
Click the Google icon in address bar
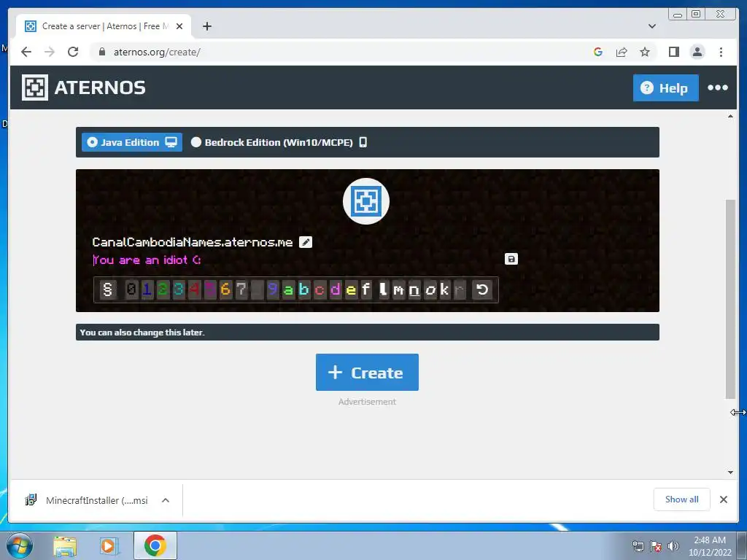[x=598, y=52]
